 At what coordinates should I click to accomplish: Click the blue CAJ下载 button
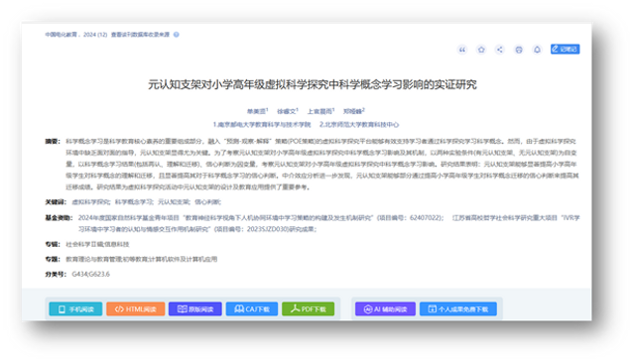coord(252,308)
